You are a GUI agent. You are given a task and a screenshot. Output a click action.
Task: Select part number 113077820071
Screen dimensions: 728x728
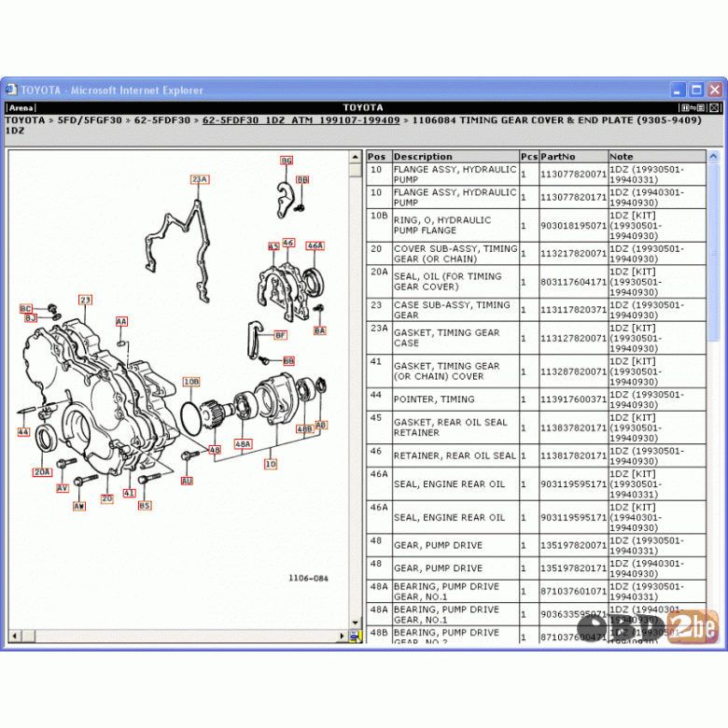click(573, 175)
